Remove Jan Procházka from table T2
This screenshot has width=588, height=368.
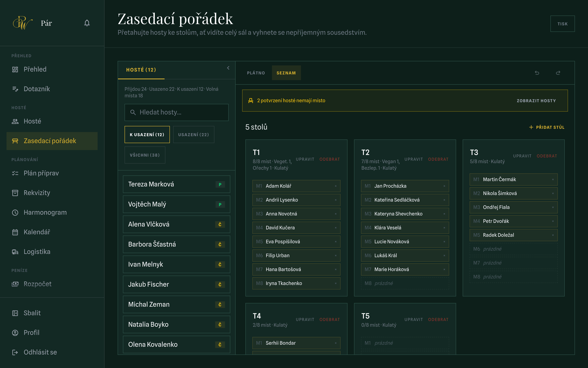pyautogui.click(x=444, y=186)
